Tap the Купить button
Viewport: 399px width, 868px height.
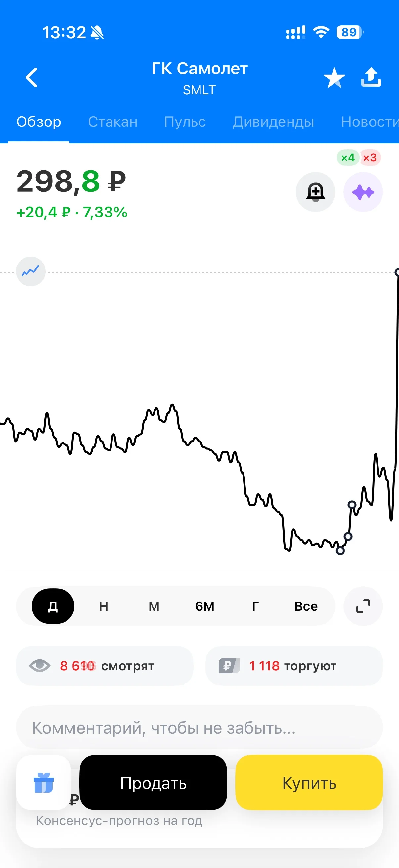[x=309, y=782]
